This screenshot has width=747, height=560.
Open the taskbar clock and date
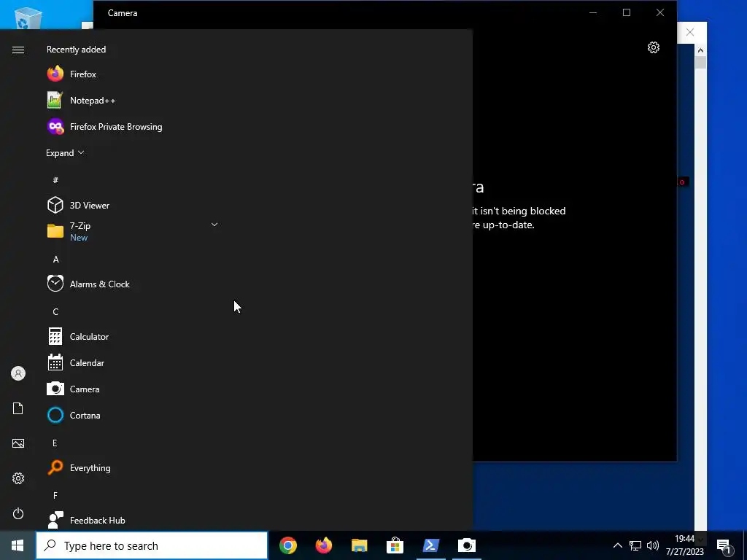[x=684, y=545]
